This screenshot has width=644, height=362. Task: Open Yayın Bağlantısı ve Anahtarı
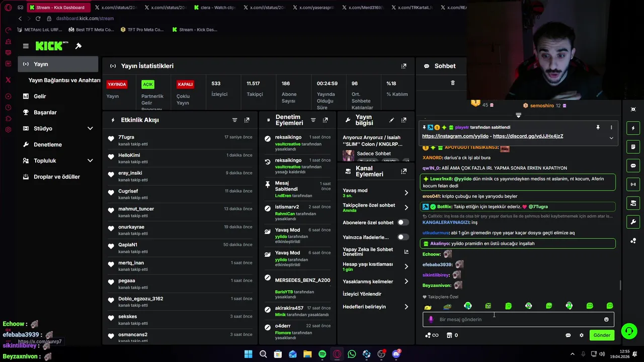tap(64, 80)
